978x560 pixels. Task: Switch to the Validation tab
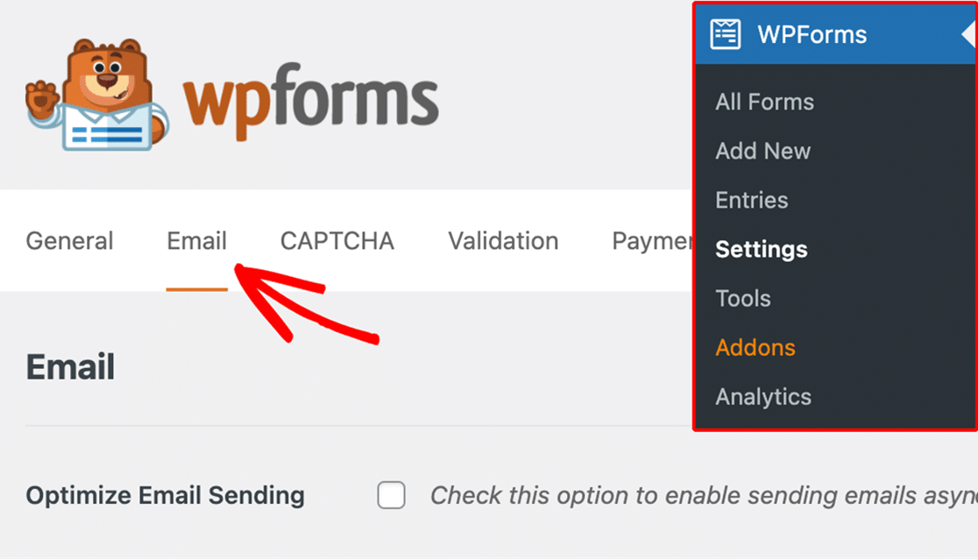(x=503, y=241)
